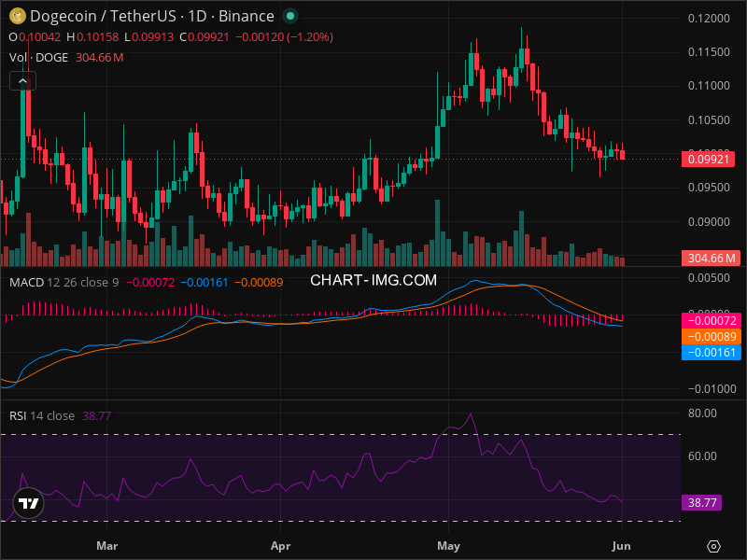Click the 0.12000 price axis label
Screen dimensions: 747x560
coord(709,18)
